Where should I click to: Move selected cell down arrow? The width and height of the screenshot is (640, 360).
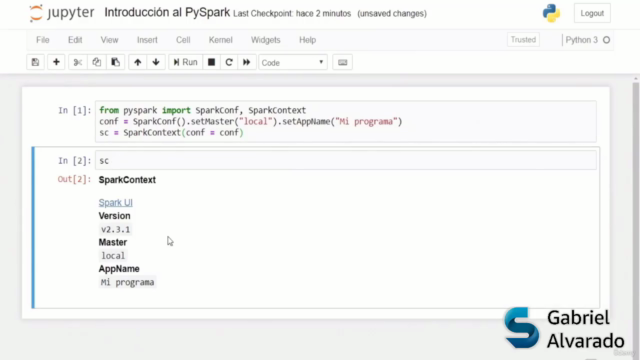coord(156,62)
